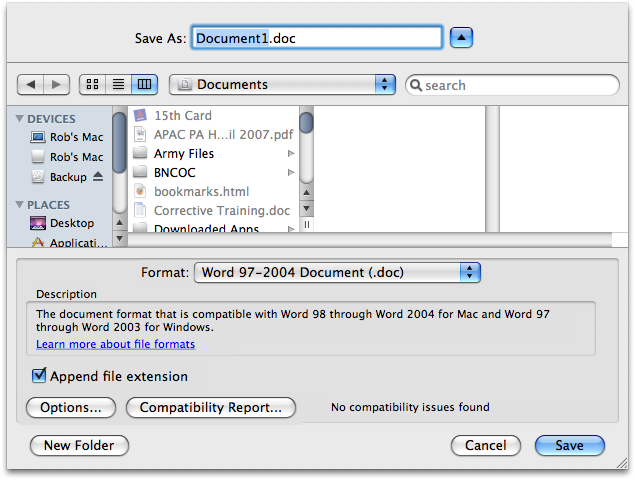The height and width of the screenshot is (480, 635).
Task: Expand the BNCOC folder arrow
Action: coord(291,173)
